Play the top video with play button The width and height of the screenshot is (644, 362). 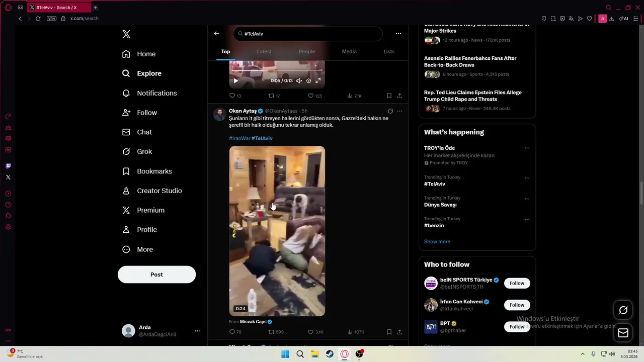pos(235,80)
